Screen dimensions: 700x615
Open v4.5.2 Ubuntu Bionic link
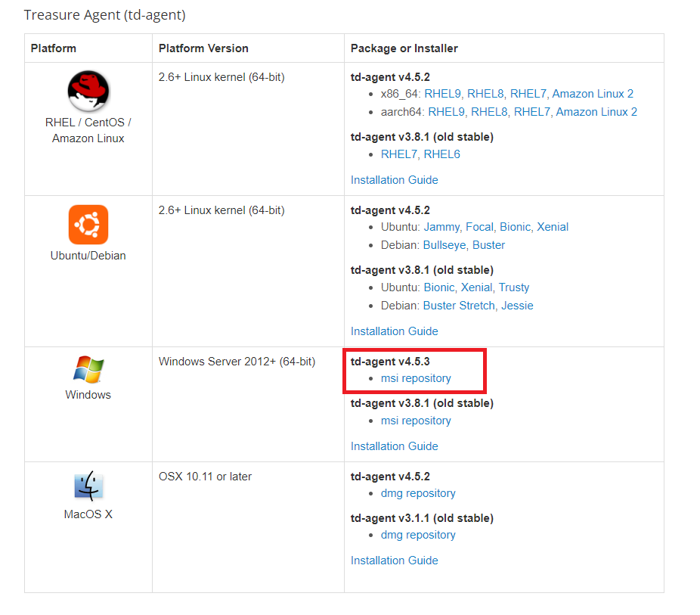(516, 227)
